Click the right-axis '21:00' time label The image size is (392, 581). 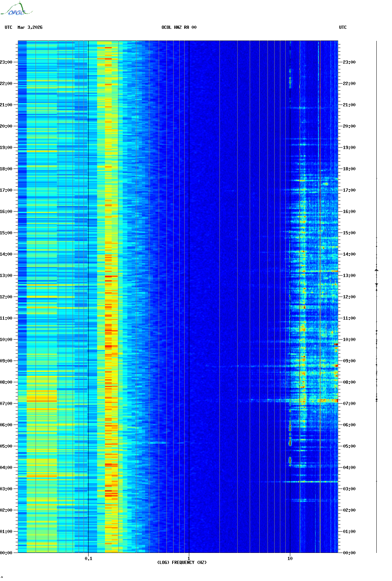click(349, 105)
